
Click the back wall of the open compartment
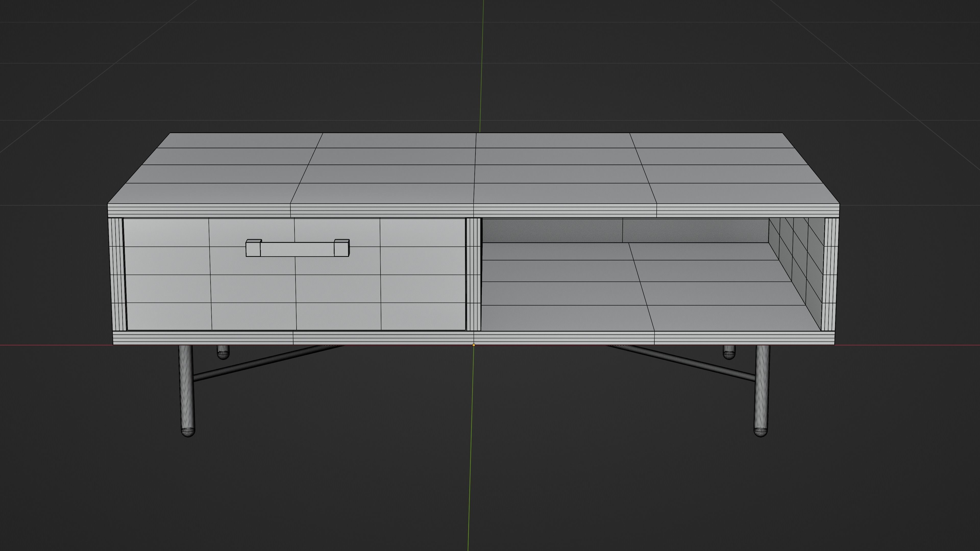click(625, 230)
